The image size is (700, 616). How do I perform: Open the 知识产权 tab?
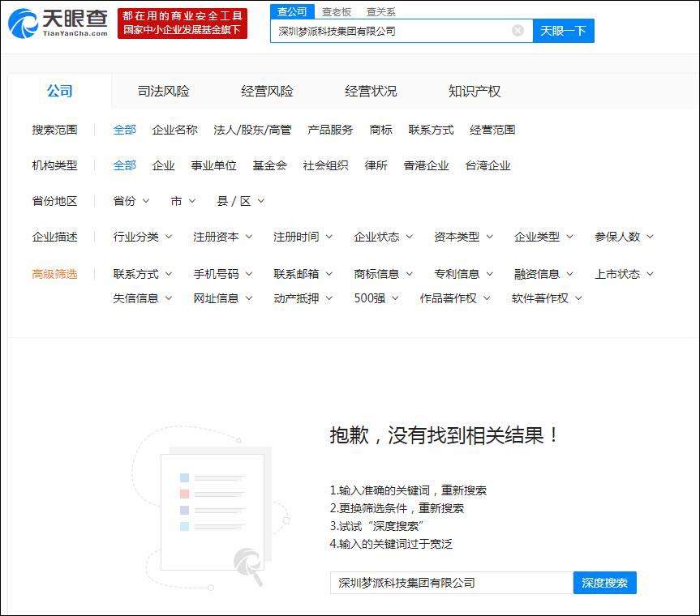[475, 92]
